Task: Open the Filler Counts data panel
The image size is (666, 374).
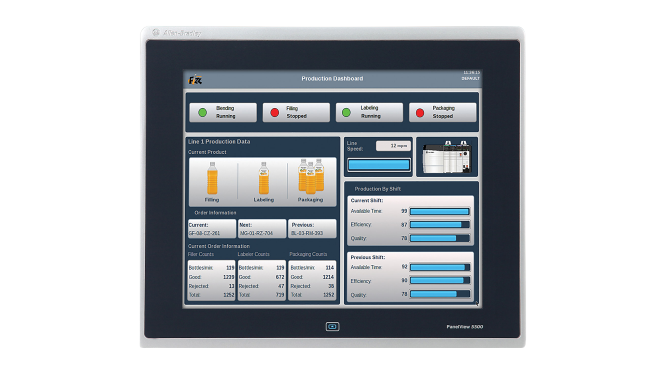Action: pos(212,280)
